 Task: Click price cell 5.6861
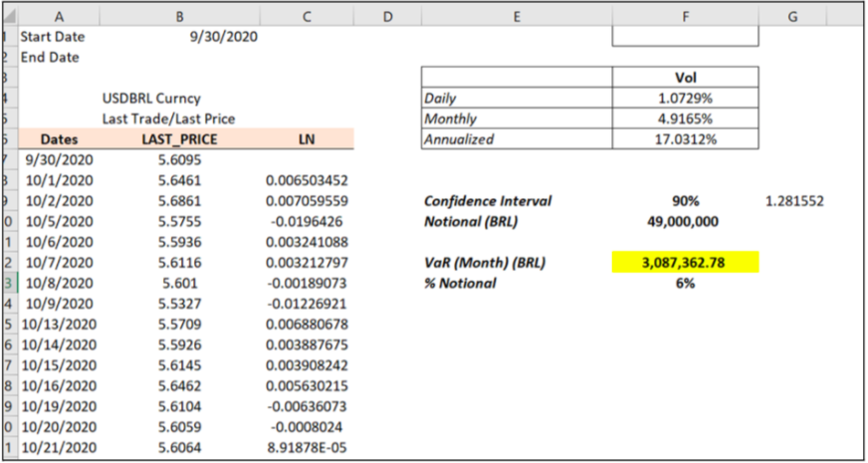click(180, 201)
